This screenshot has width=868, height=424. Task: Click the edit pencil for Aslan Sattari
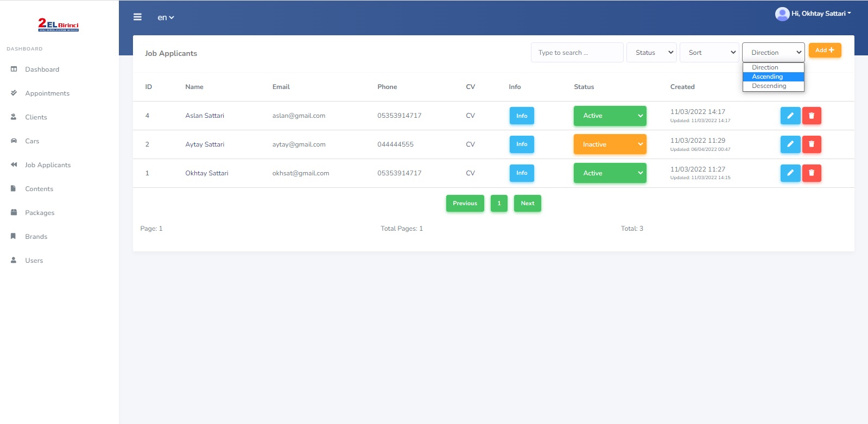click(790, 116)
